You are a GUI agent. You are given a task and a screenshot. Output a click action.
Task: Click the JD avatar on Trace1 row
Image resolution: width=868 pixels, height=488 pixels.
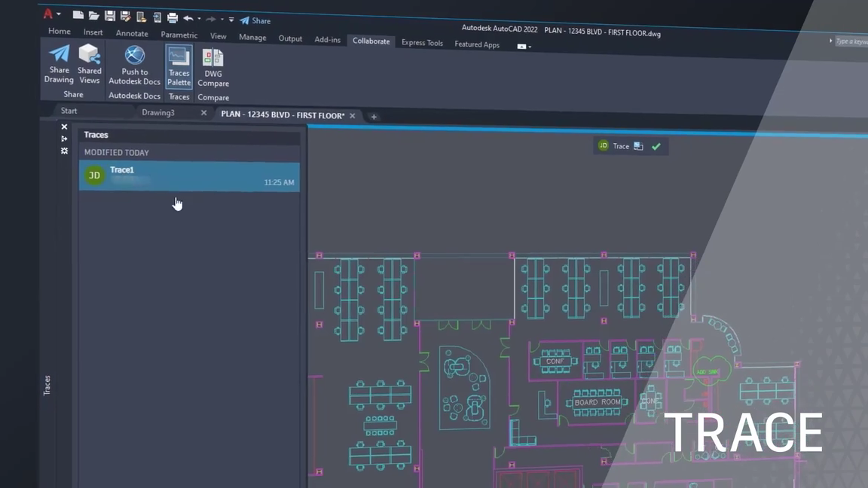[95, 175]
